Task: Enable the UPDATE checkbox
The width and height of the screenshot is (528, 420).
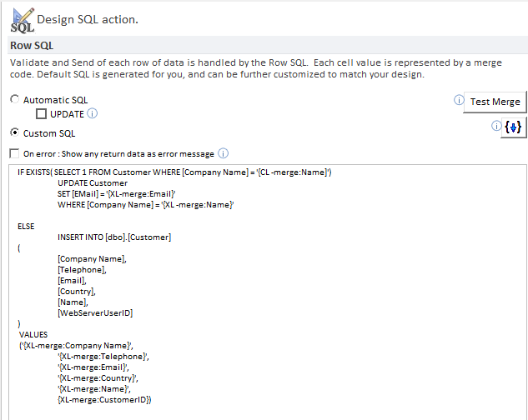Action: [41, 114]
